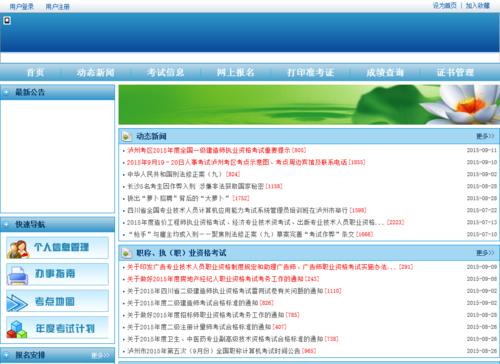
Task: Open 成绩查询 in the navigation bar
Action: coord(385,72)
